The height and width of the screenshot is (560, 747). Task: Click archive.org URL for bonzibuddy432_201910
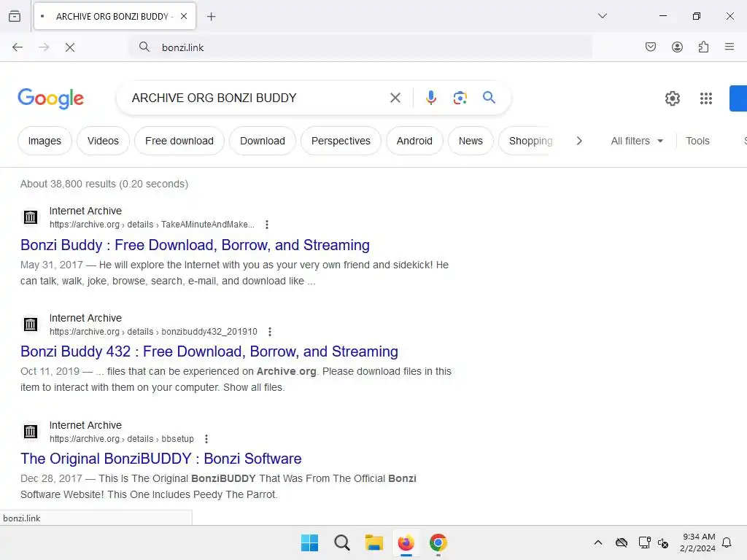pos(153,332)
